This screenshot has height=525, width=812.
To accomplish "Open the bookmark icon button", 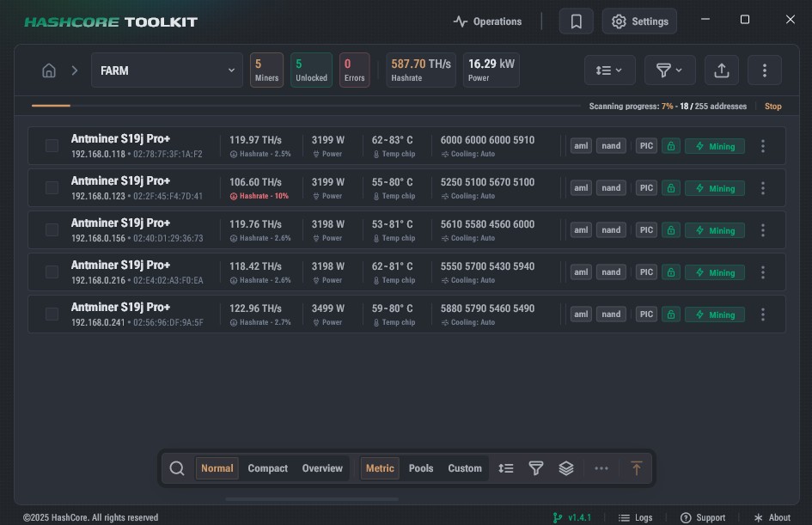I will click(x=577, y=21).
